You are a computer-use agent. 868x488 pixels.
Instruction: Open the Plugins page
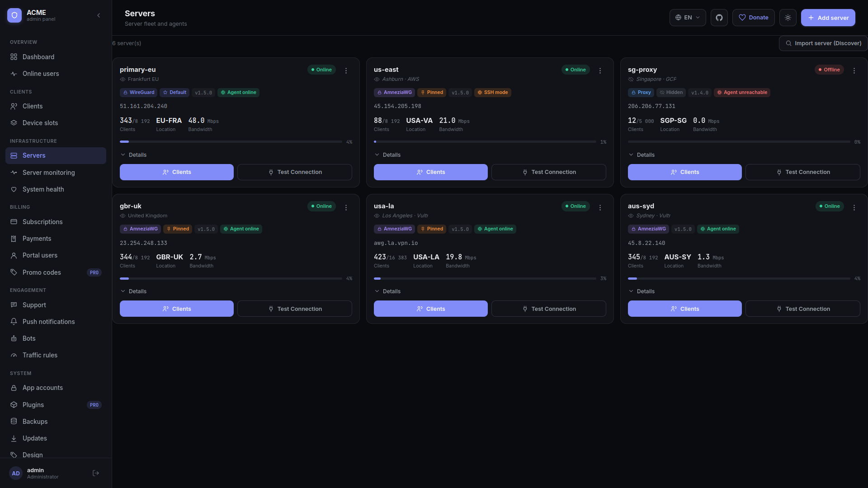[56, 405]
